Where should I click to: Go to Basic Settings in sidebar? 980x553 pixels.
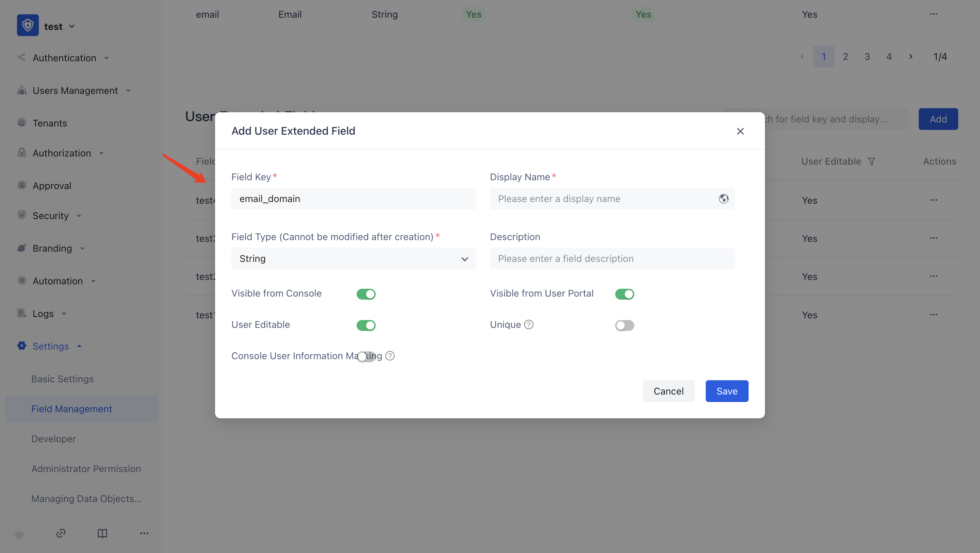coord(62,379)
